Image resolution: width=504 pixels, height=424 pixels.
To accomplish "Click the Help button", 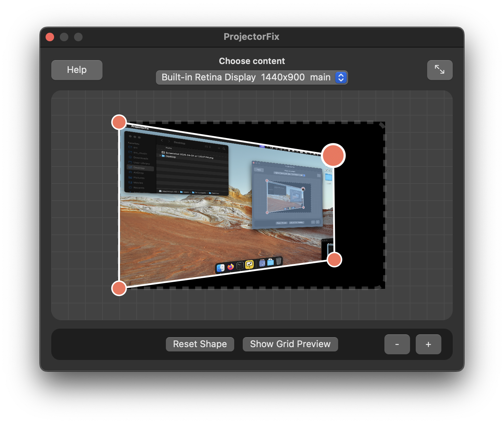I will point(77,70).
